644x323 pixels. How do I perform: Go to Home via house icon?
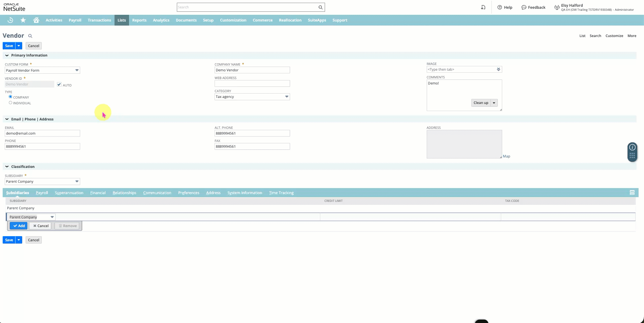[x=36, y=20]
